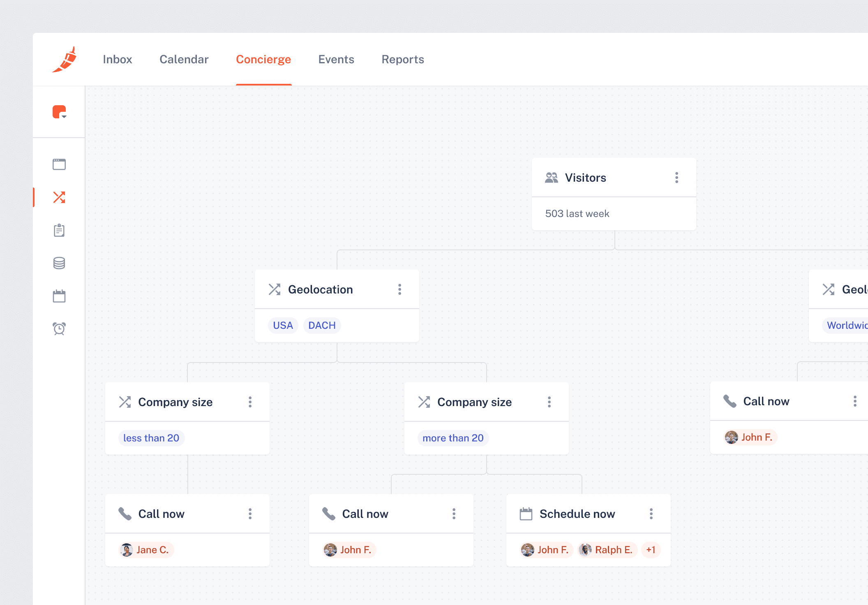The width and height of the screenshot is (868, 605).
Task: Click the chili pepper app logo
Action: 65,60
